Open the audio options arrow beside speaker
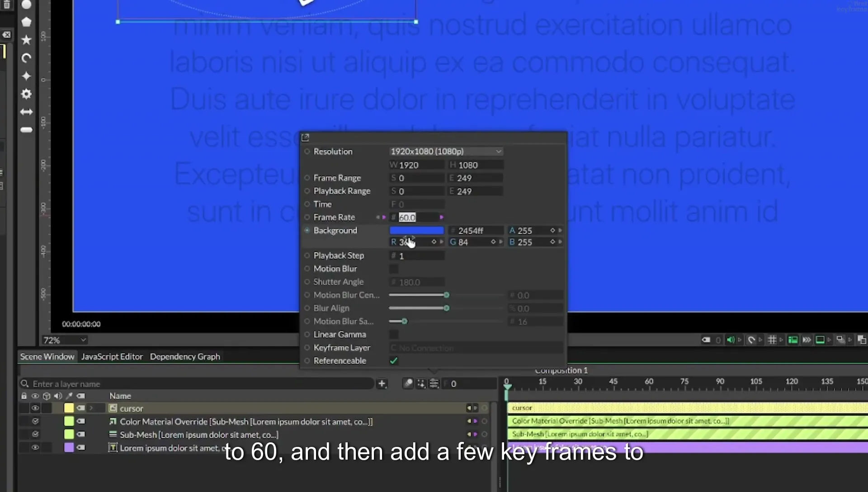This screenshot has height=492, width=868. [740, 340]
